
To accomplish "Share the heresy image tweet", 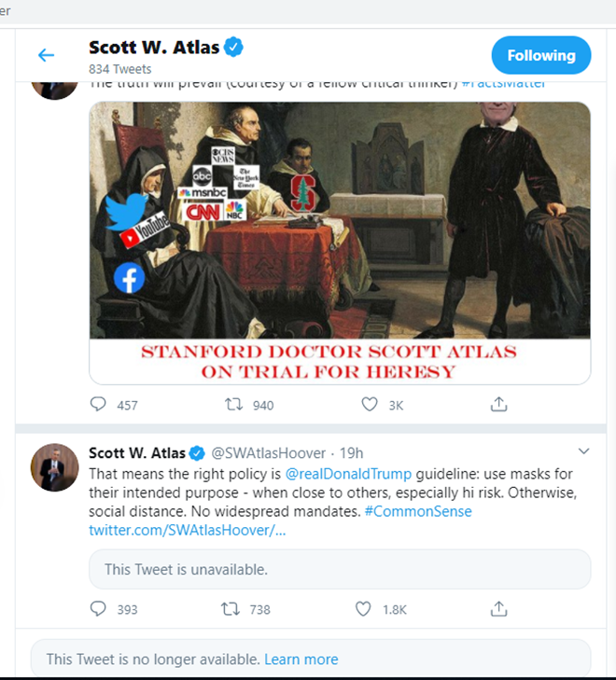I will (499, 404).
